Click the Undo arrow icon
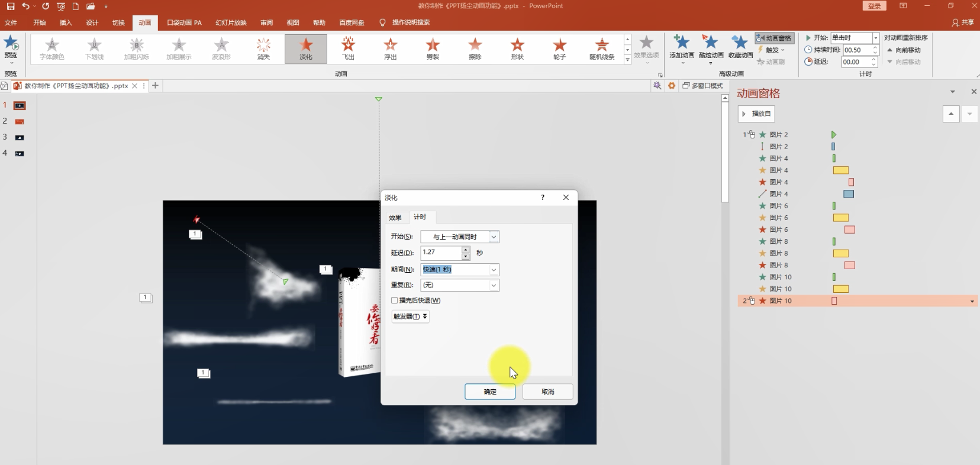Viewport: 980px width, 465px height. click(x=25, y=6)
